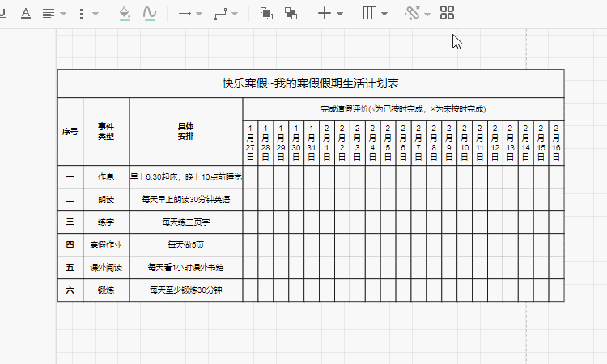Click the vertical dots line spacing icon
This screenshot has width=607, height=364.
(81, 14)
